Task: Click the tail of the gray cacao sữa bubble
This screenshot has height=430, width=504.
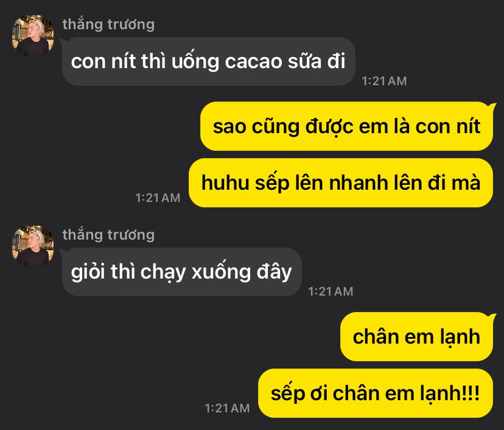Action: [60, 41]
